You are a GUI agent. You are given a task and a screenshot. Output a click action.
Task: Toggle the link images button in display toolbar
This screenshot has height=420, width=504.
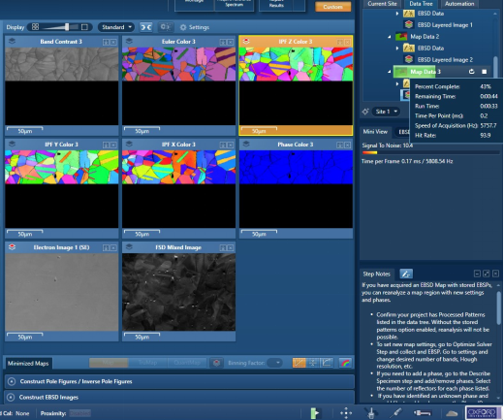146,27
